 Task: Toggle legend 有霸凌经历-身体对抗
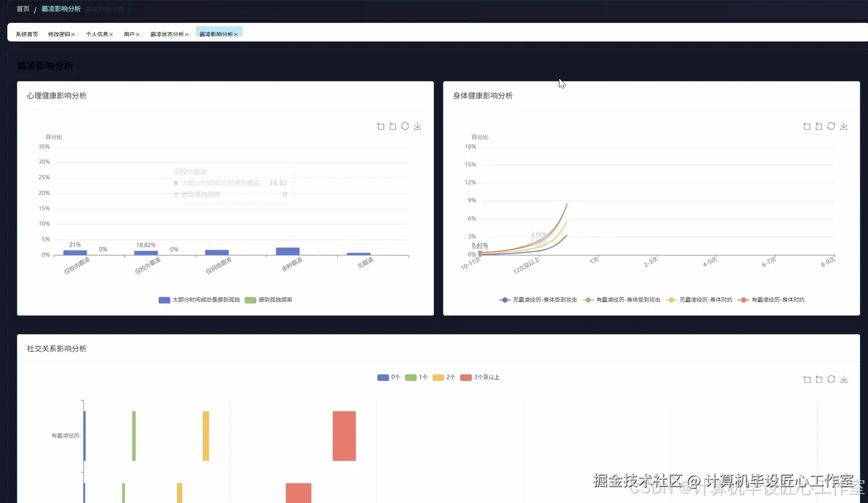(x=771, y=300)
